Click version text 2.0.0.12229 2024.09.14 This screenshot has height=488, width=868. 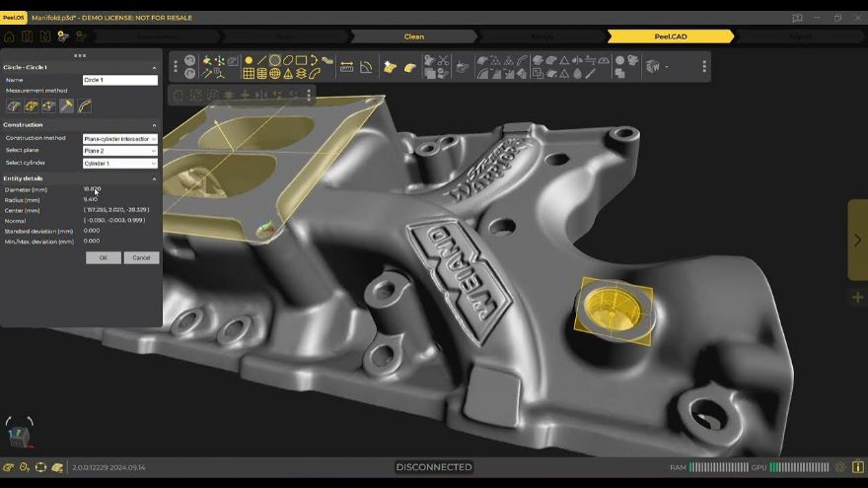point(108,467)
